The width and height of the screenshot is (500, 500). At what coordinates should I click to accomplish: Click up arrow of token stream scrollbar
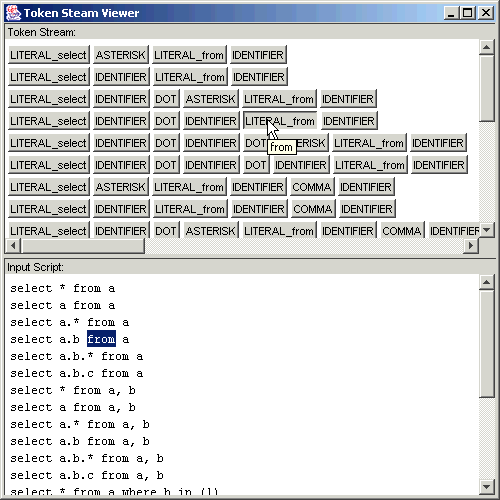(486, 47)
